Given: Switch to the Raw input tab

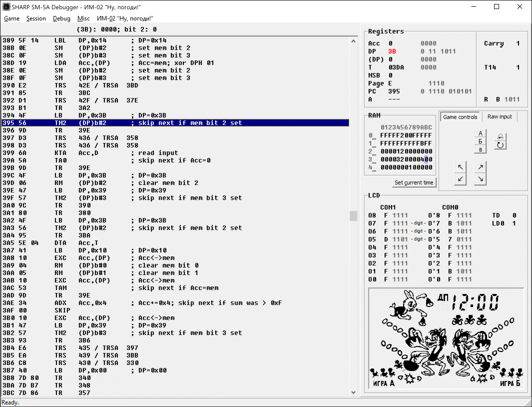Looking at the screenshot, I should click(500, 117).
